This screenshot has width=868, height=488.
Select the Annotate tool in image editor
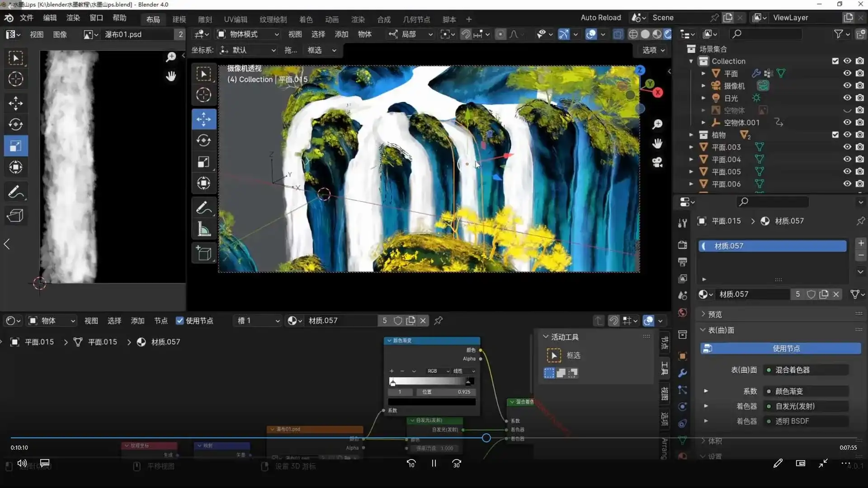16,192
